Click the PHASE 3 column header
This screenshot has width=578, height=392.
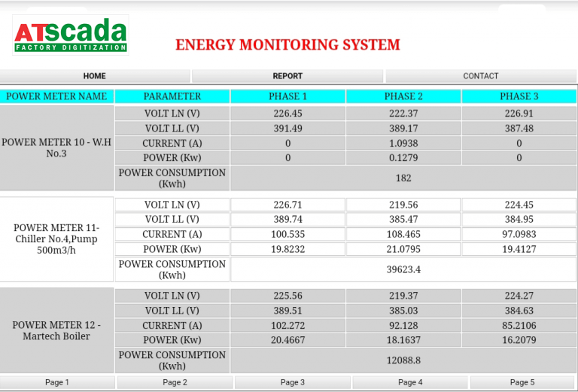pos(519,96)
